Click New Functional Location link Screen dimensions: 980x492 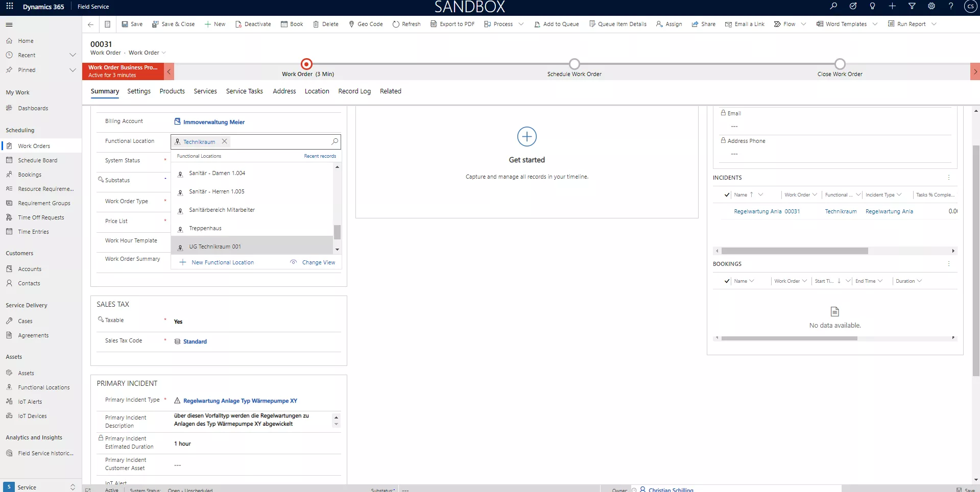(222, 262)
